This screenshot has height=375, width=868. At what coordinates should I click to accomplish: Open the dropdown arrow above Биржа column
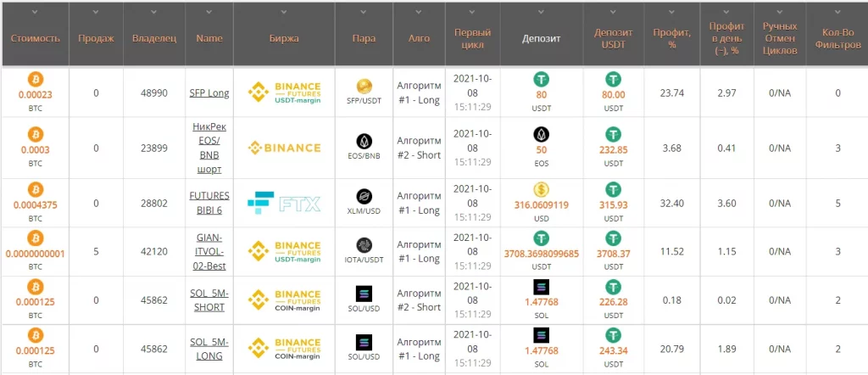click(284, 13)
